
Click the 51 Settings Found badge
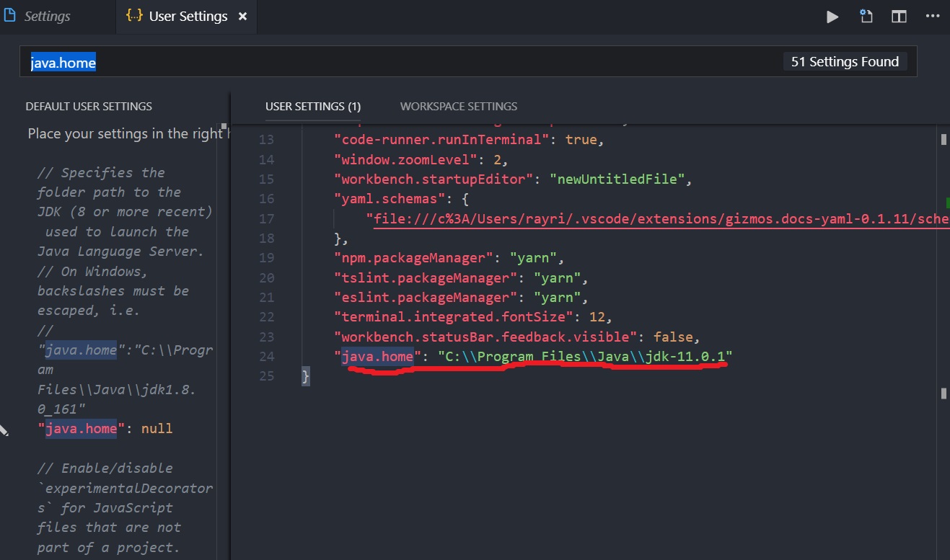click(845, 62)
